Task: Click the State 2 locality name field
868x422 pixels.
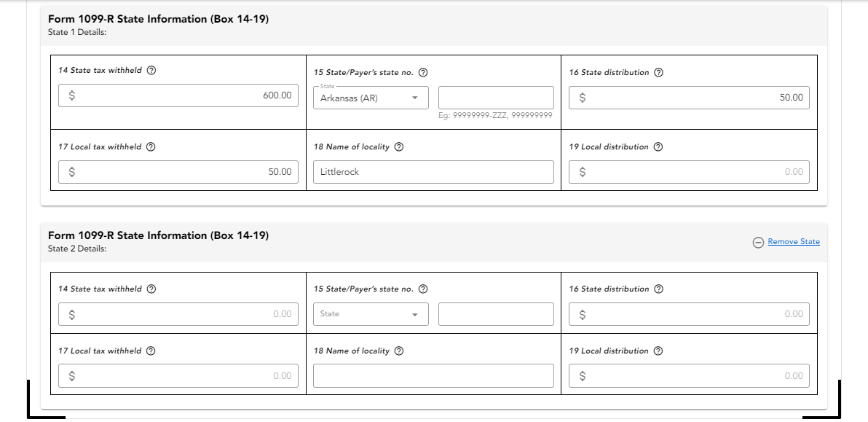Action: click(433, 375)
